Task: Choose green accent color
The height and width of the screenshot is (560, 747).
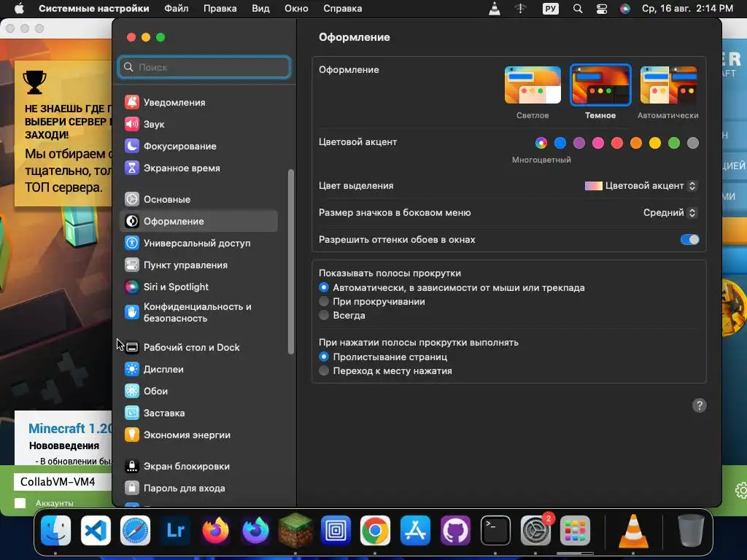Action: pyautogui.click(x=673, y=143)
